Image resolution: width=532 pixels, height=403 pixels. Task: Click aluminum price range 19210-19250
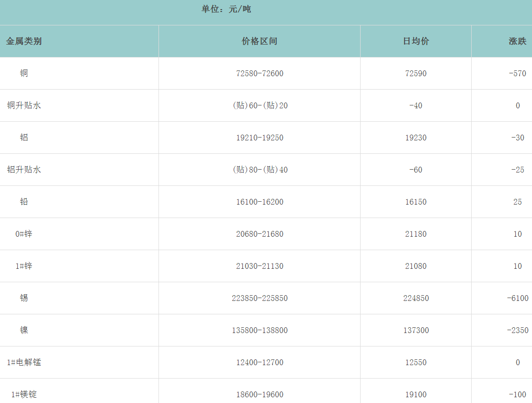(x=260, y=138)
